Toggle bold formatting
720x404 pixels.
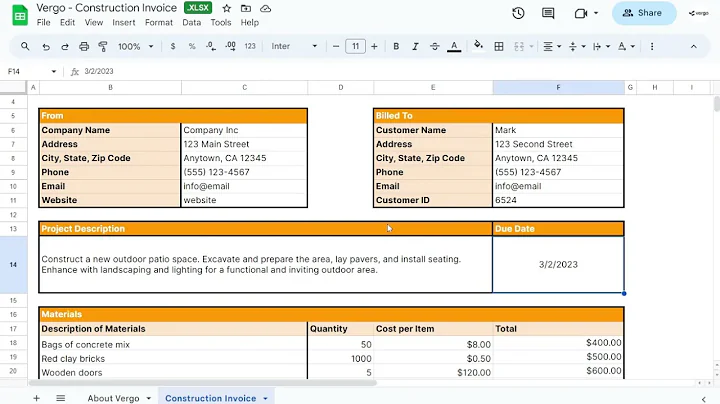(396, 46)
